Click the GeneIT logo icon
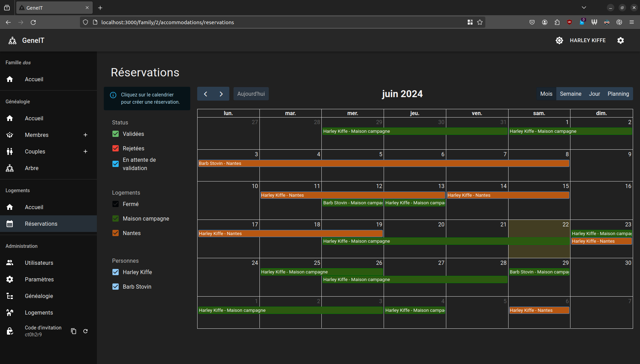The image size is (640, 364). 12,40
